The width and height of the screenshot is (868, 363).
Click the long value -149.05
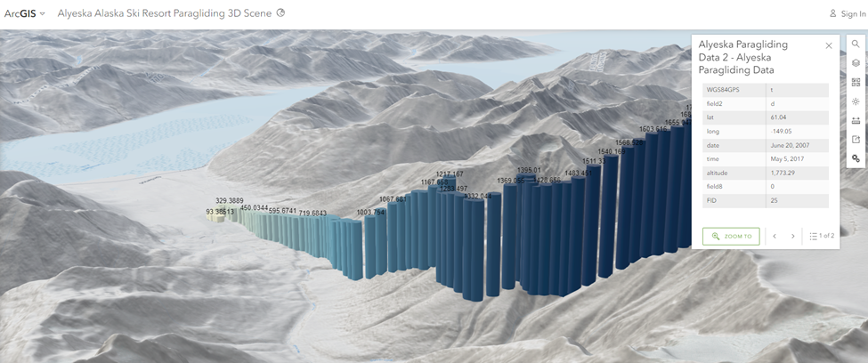(x=780, y=131)
